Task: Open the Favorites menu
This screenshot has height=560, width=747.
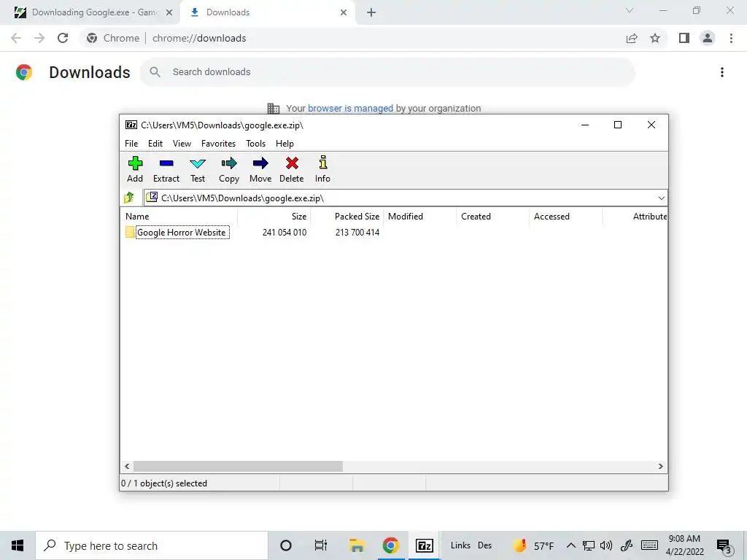Action: coord(218,144)
